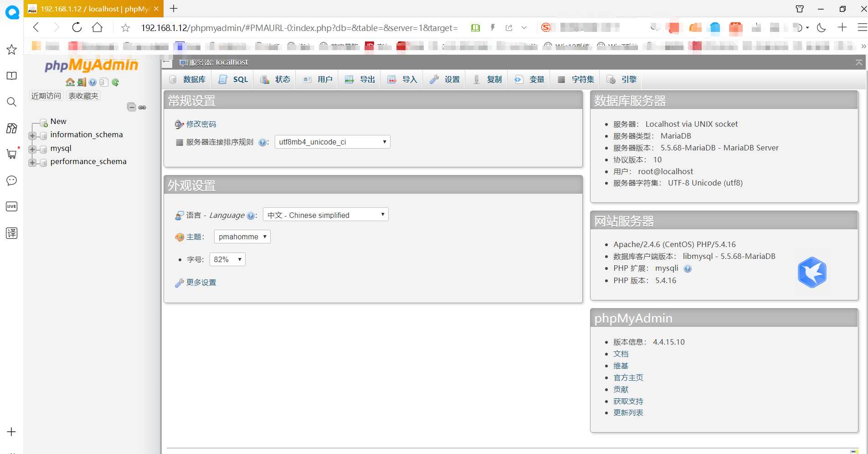Open the 获取支持 link
This screenshot has width=868, height=454.
(x=628, y=401)
